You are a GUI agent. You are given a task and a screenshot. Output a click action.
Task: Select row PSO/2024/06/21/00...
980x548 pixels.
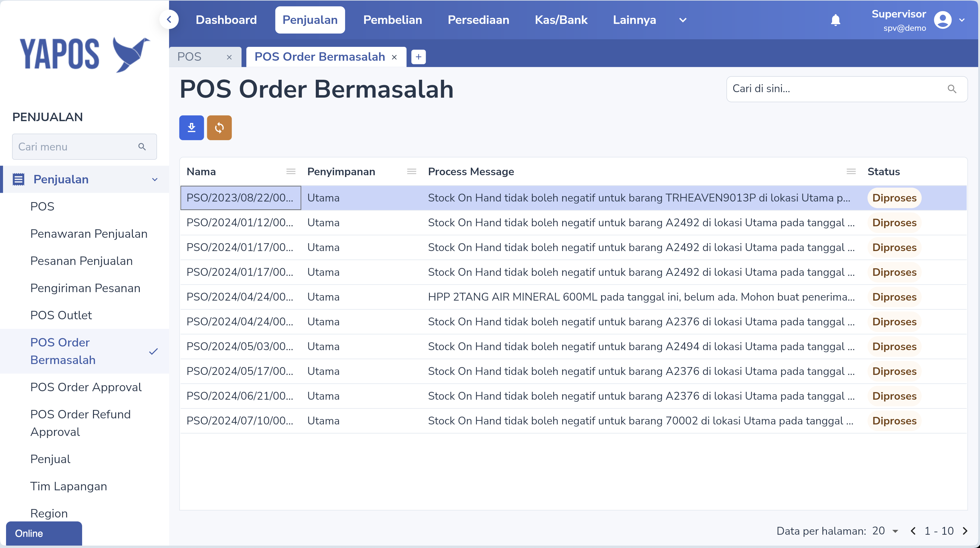[573, 396]
